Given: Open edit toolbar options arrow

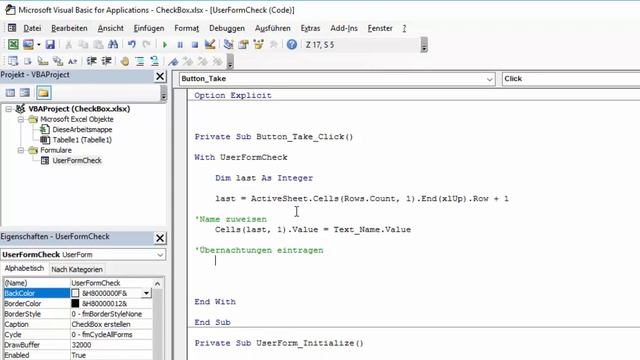Looking at the screenshot, I should (230, 62).
